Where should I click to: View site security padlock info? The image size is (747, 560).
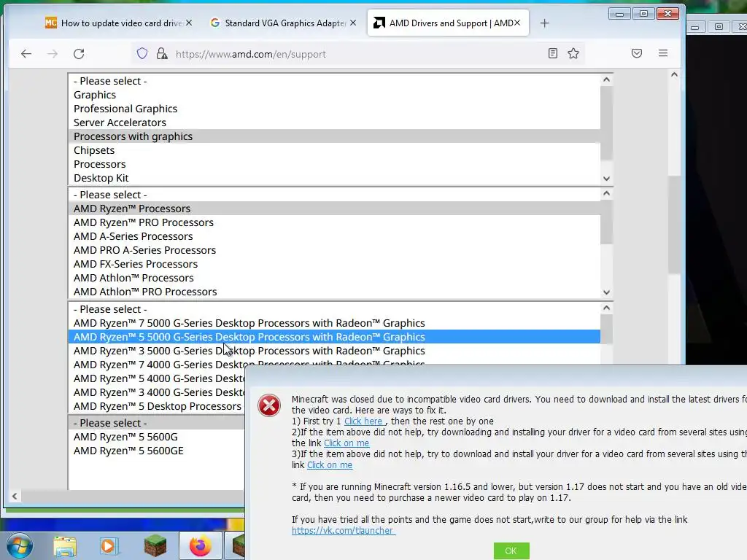pyautogui.click(x=162, y=53)
